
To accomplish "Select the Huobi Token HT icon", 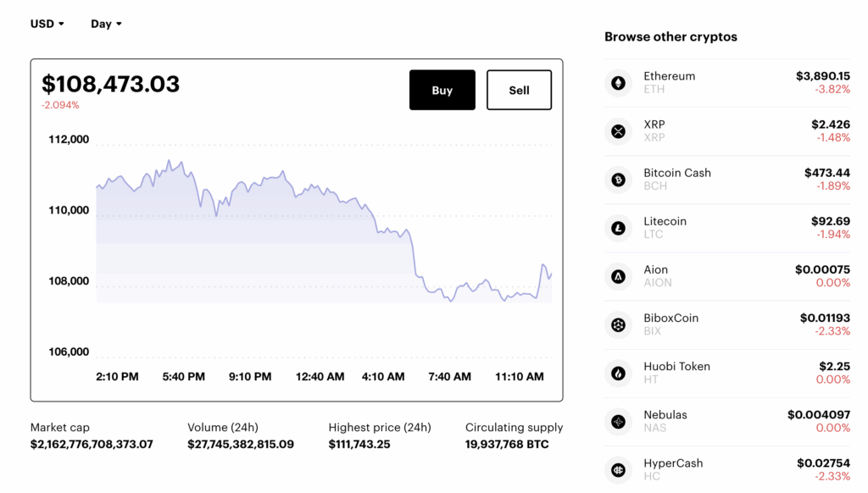I will point(618,373).
